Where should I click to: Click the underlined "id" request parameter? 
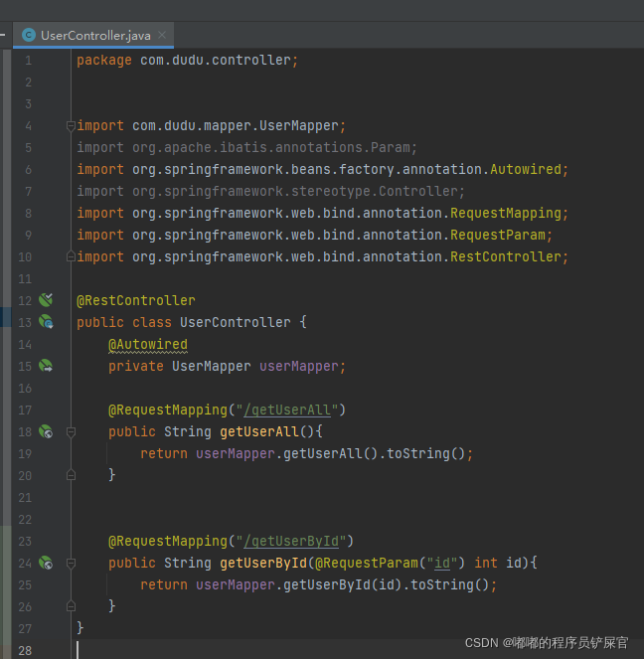coord(442,563)
